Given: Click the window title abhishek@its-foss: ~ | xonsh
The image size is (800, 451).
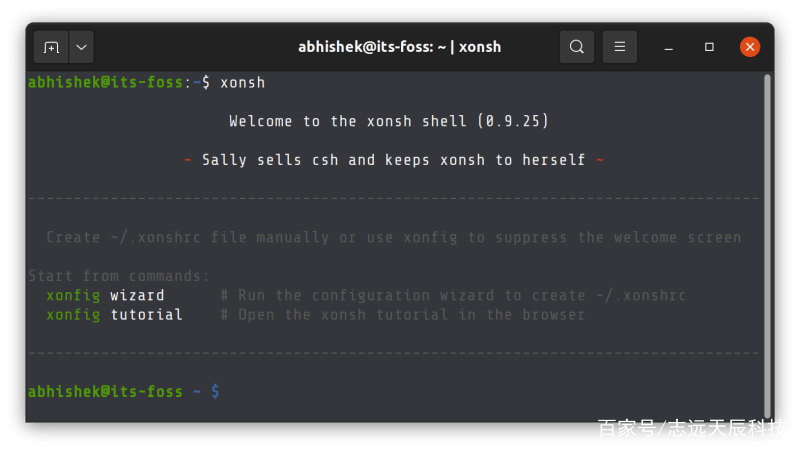Looking at the screenshot, I should [399, 47].
